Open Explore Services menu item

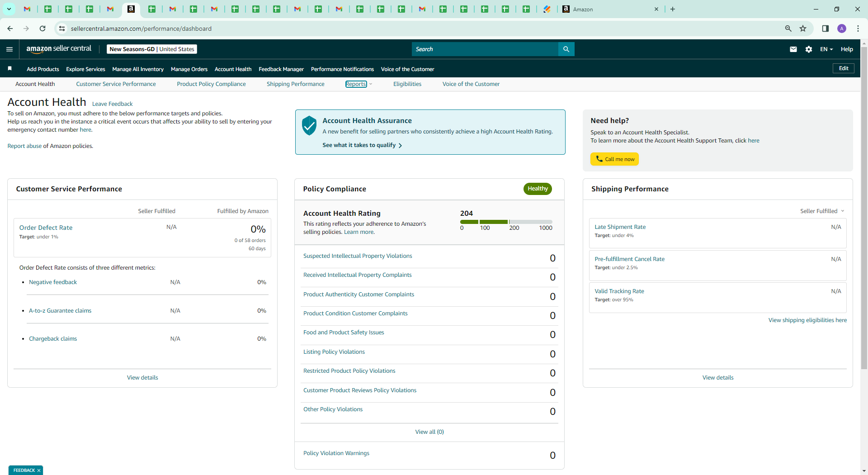(x=85, y=69)
